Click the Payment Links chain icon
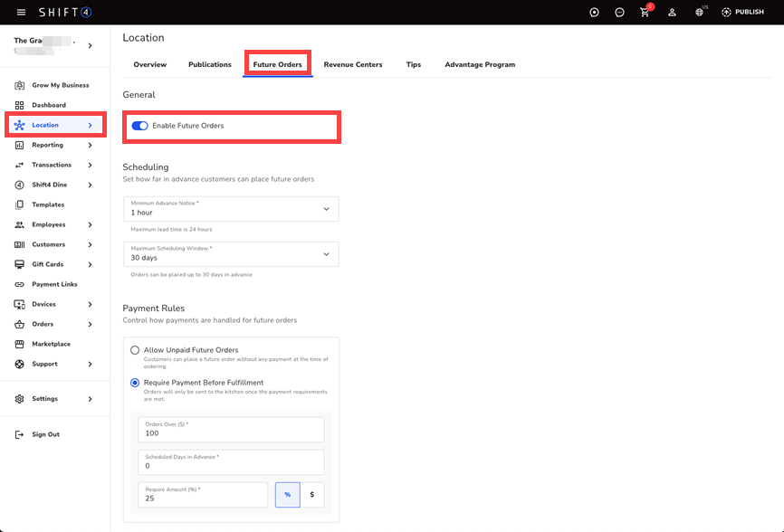 pyautogui.click(x=20, y=285)
